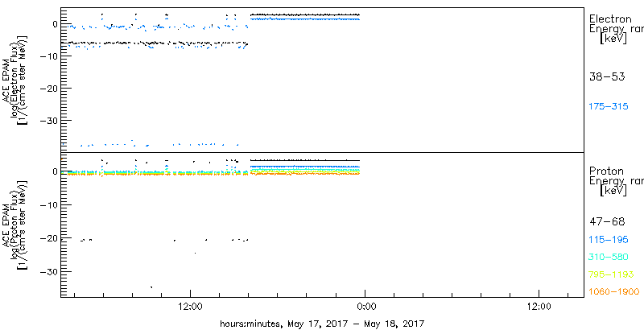Viewport: 644px width, 330px height.
Task: Click the second 12:00 time axis label
Action: pos(539,306)
